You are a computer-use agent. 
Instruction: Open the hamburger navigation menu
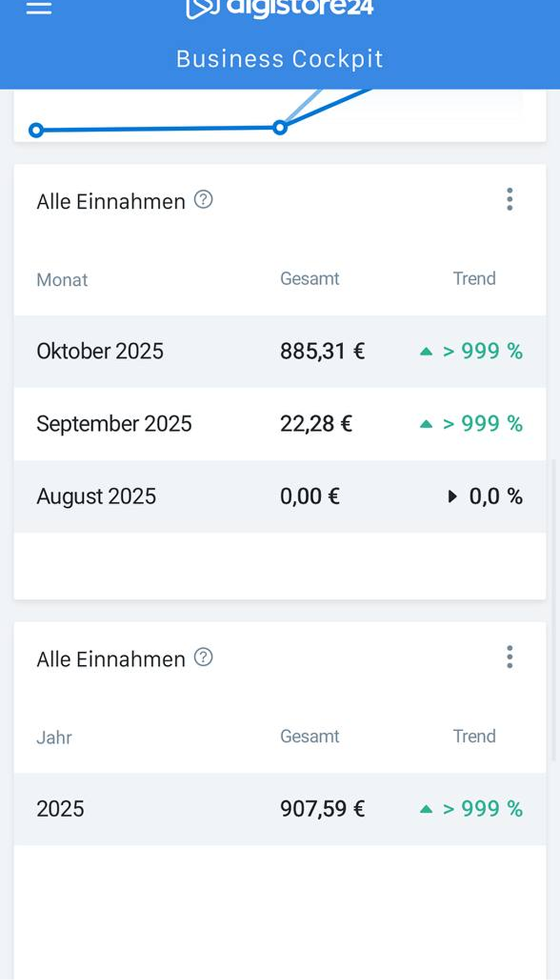[x=39, y=7]
